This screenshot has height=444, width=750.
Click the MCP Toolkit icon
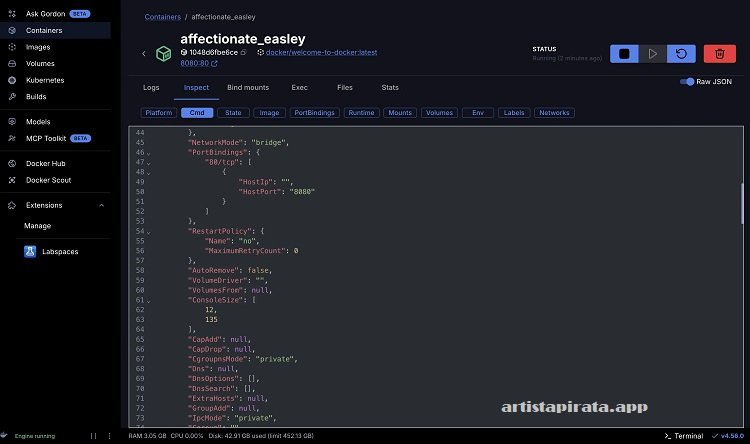tap(12, 138)
